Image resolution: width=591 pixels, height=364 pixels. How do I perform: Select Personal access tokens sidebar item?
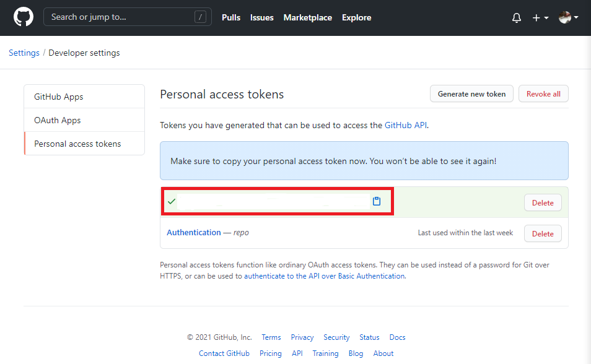tap(84, 144)
